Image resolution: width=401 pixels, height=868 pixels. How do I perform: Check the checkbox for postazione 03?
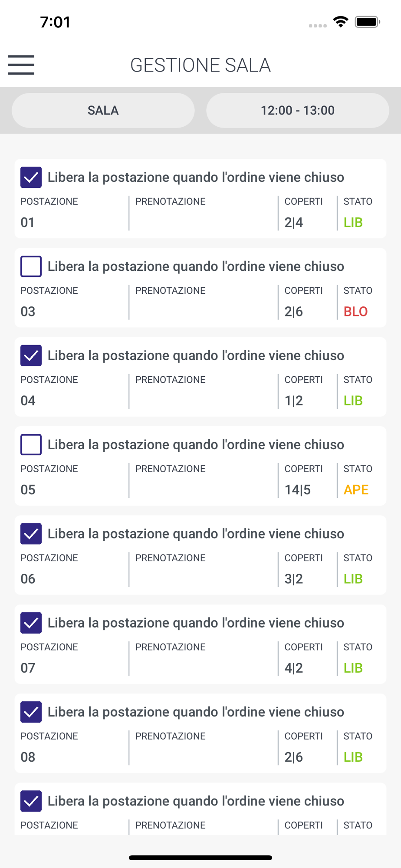[31, 266]
